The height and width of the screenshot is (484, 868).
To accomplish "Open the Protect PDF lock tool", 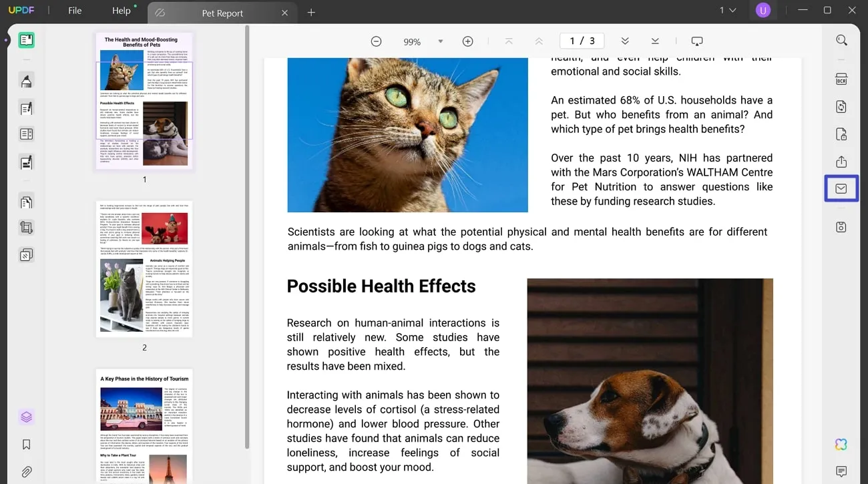I will point(841,134).
